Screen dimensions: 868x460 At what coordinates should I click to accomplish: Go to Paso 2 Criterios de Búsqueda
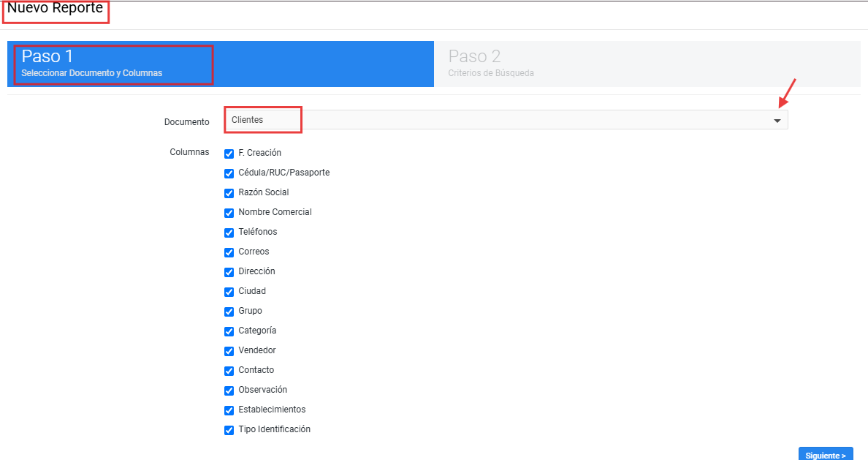pos(647,64)
